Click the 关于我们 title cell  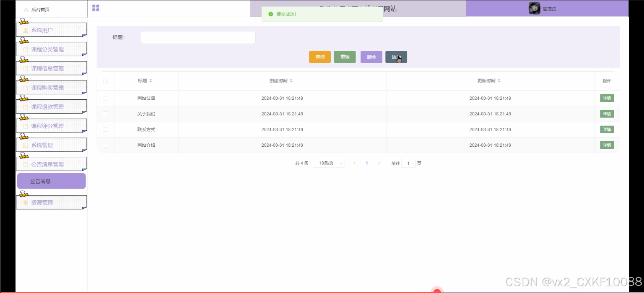tap(146, 114)
